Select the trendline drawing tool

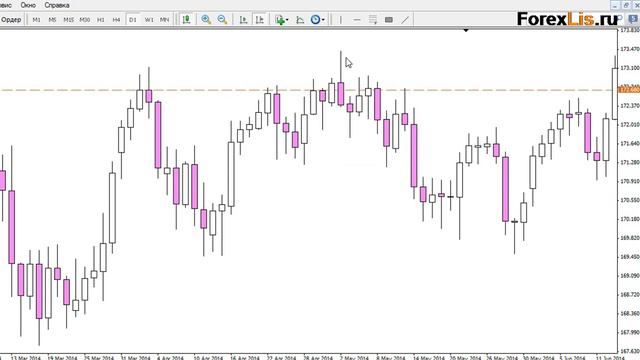(405, 20)
